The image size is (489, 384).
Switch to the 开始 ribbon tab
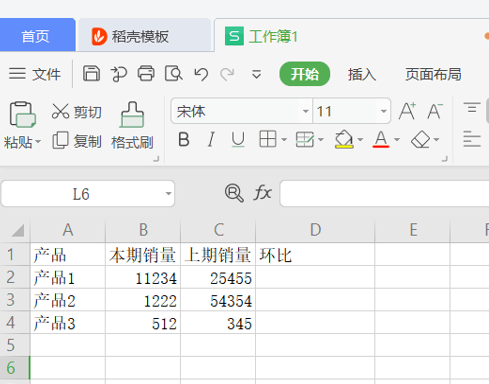(x=305, y=74)
